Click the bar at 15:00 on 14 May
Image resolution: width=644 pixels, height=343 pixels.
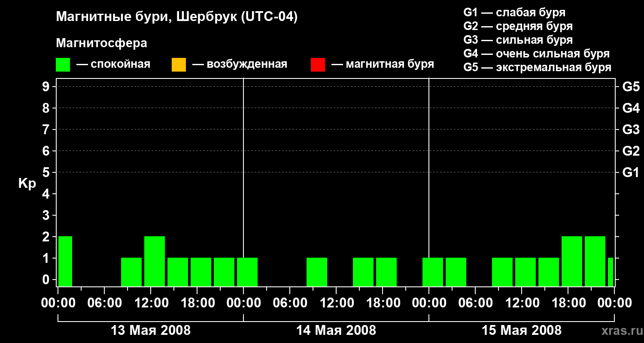363,272
